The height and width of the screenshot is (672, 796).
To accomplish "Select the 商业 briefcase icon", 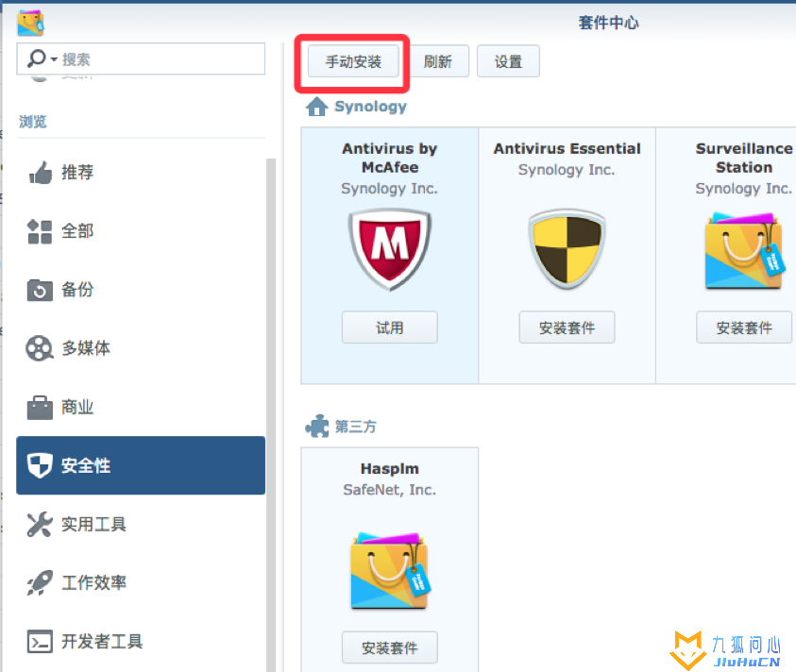I will tap(40, 407).
